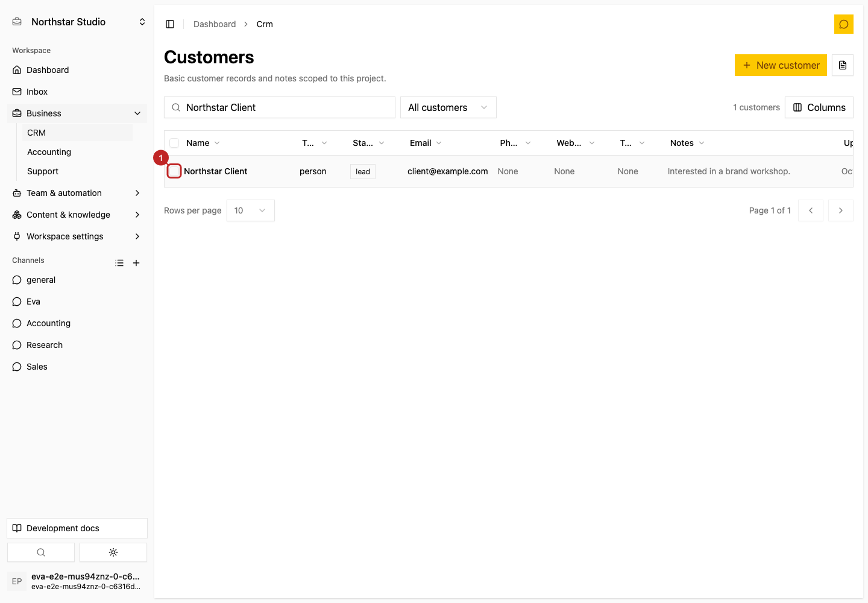Go to next page arrow

coord(841,210)
